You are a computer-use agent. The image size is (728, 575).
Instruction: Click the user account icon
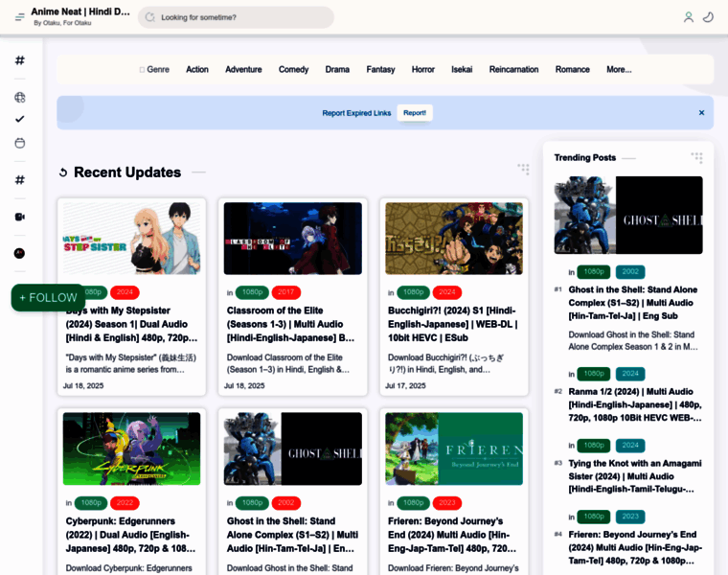689,17
